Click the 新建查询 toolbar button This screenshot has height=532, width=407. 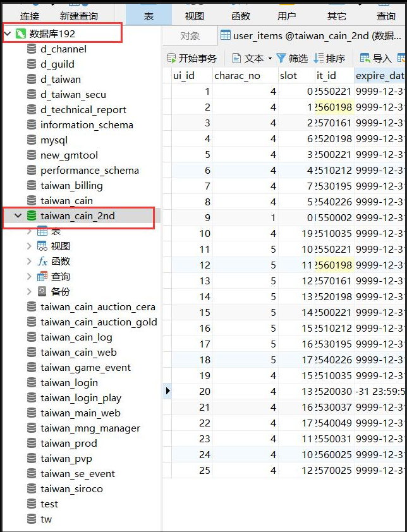[79, 16]
